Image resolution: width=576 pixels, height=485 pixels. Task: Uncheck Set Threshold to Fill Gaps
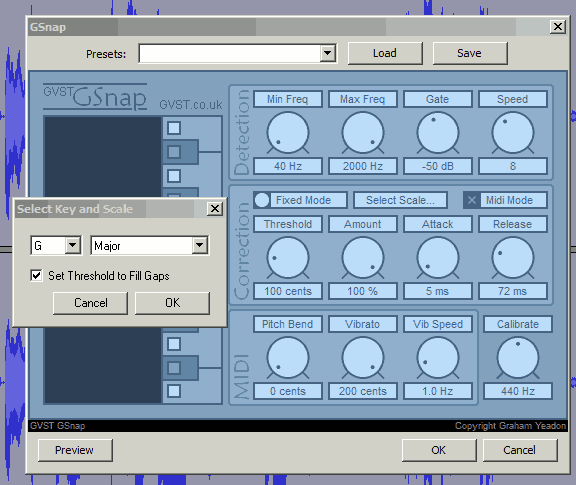36,275
